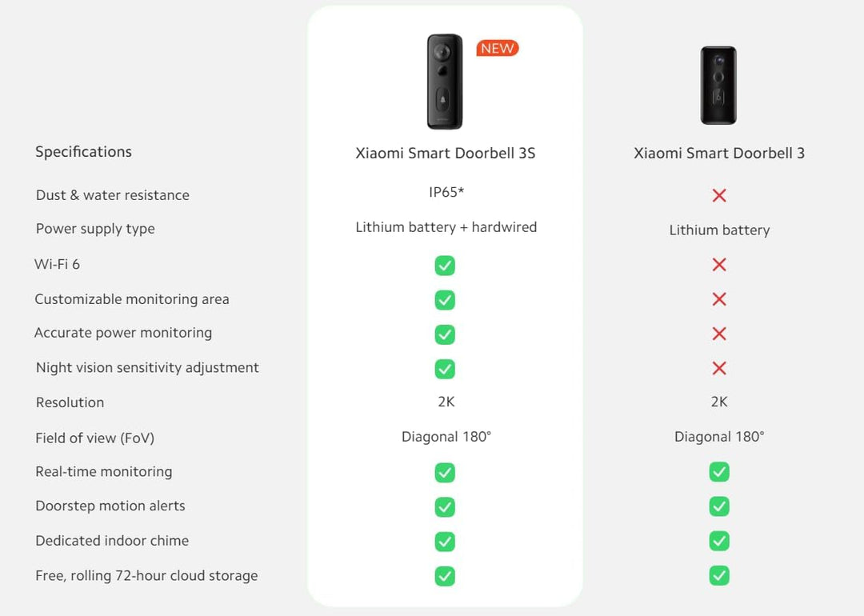Click the cloud storage checkmark for Doorbell 3

click(x=719, y=576)
